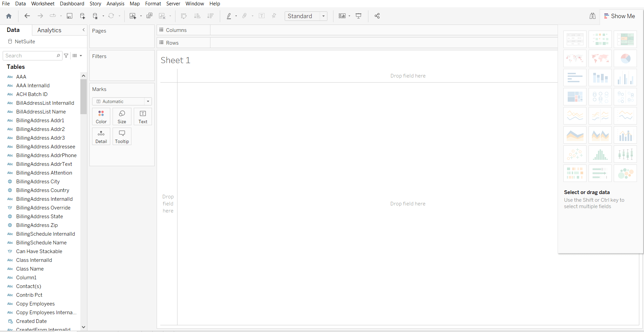Open the Text shelf on the Marks card
644x332 pixels.
click(x=143, y=116)
